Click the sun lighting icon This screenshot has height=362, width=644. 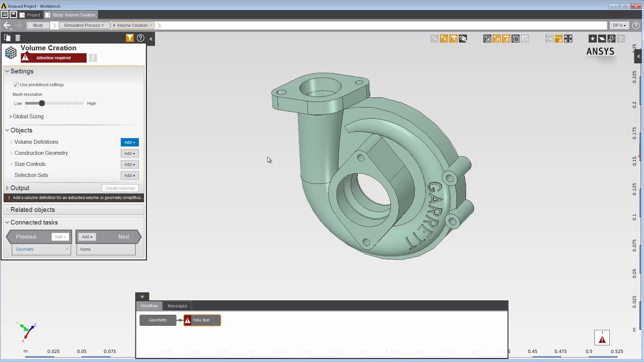pyautogui.click(x=593, y=39)
